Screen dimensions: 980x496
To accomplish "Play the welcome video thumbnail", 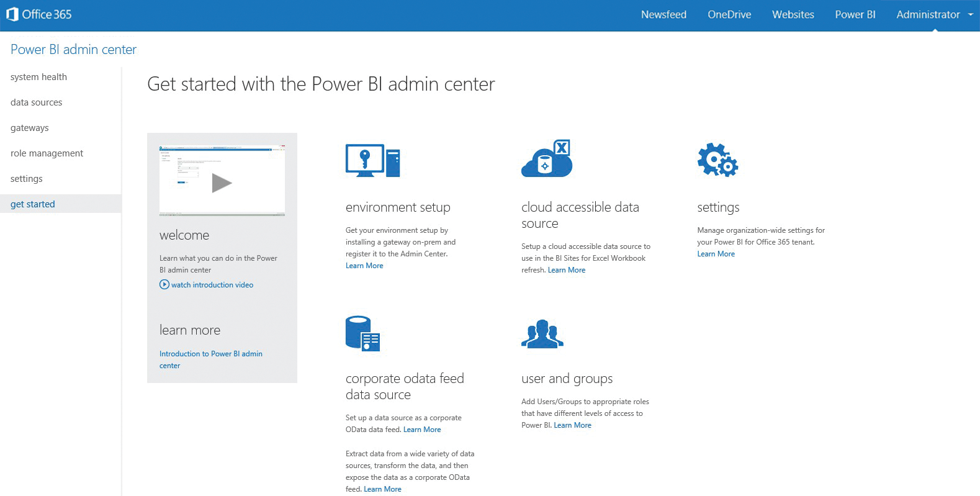I will (x=222, y=181).
